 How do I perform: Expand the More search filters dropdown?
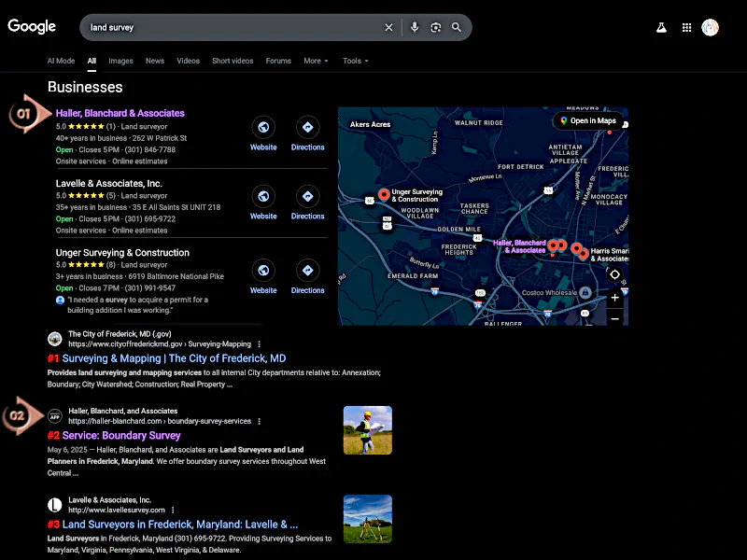click(x=316, y=61)
